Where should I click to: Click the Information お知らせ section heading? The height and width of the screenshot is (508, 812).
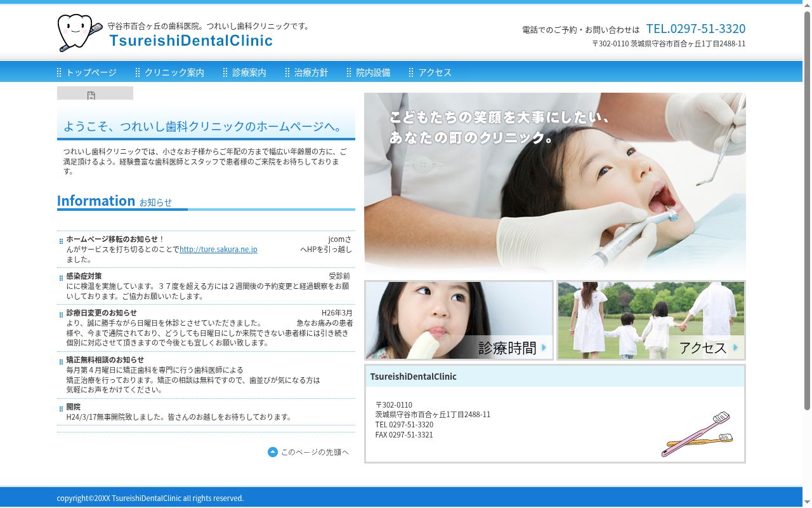click(115, 201)
